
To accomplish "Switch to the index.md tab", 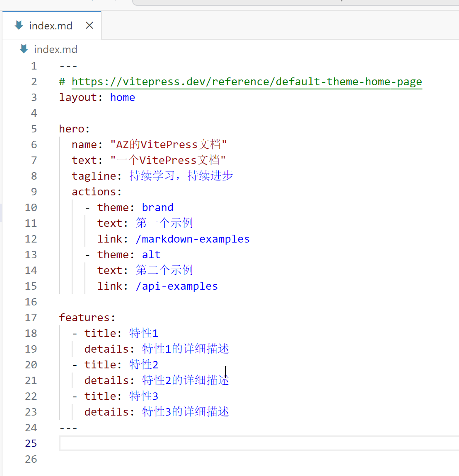I will 51,26.
